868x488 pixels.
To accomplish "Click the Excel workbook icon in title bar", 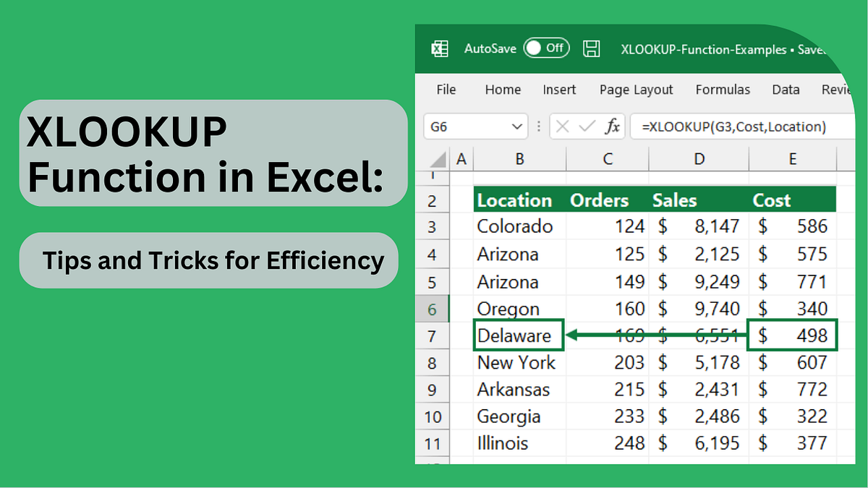I will click(x=439, y=48).
